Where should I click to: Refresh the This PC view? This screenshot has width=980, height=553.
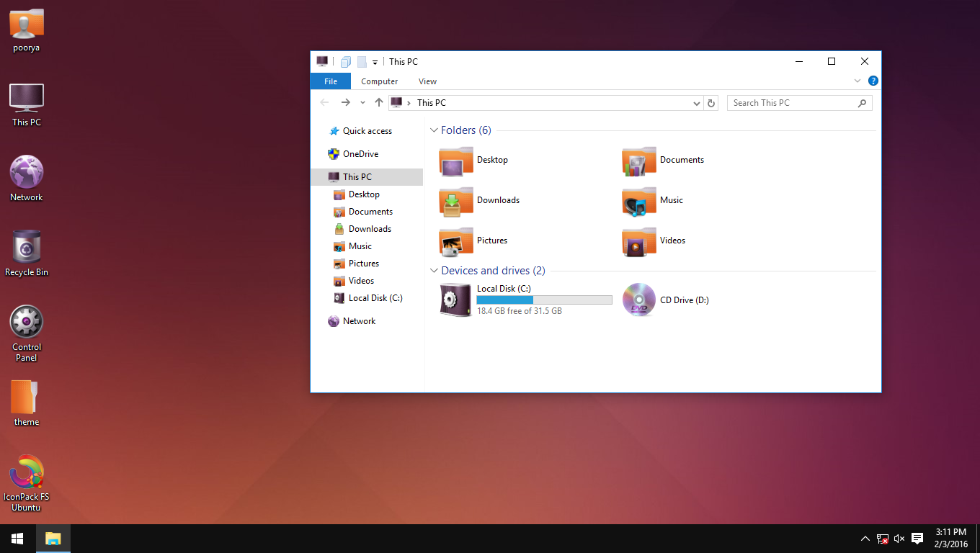(711, 103)
